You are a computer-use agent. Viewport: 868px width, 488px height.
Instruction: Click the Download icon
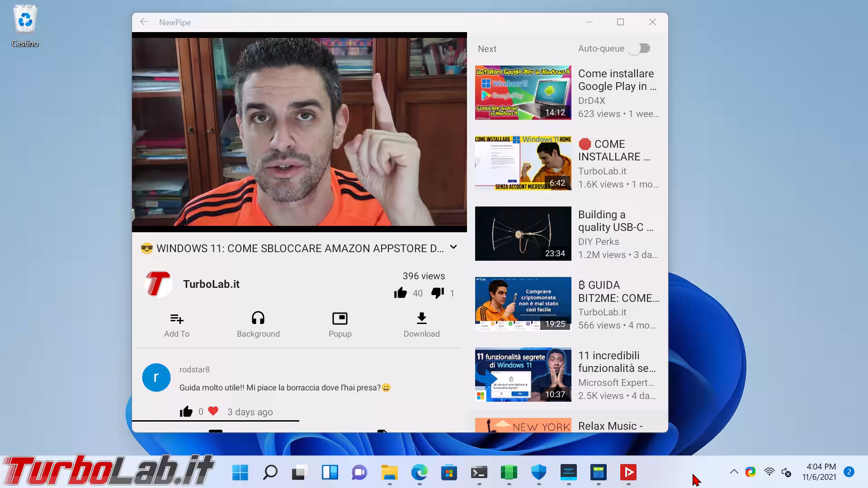pos(421,319)
